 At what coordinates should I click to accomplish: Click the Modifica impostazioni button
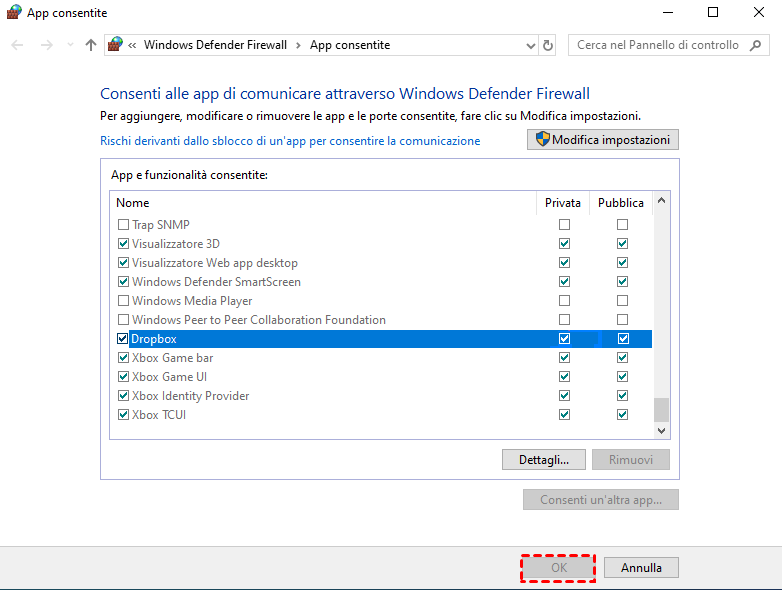click(x=603, y=140)
